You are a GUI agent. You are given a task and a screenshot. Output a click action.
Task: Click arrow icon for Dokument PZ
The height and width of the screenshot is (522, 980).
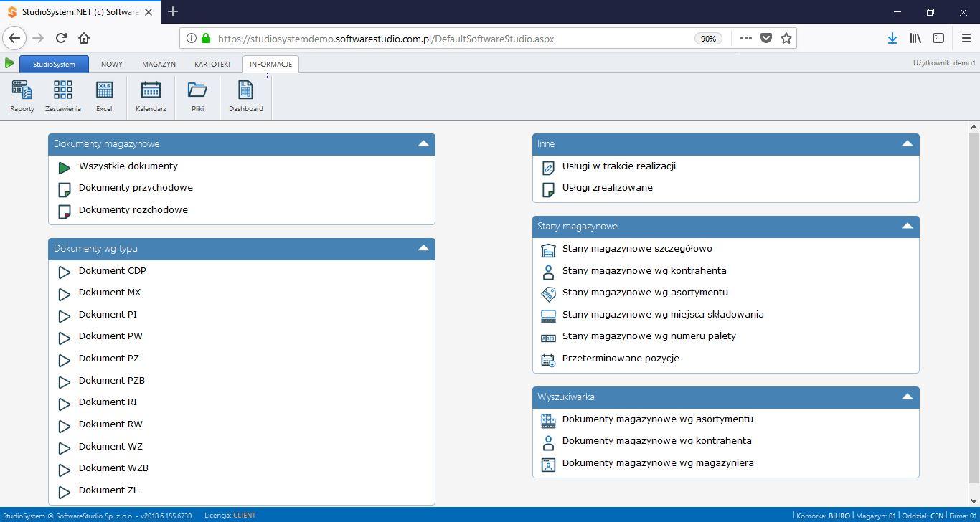point(64,360)
